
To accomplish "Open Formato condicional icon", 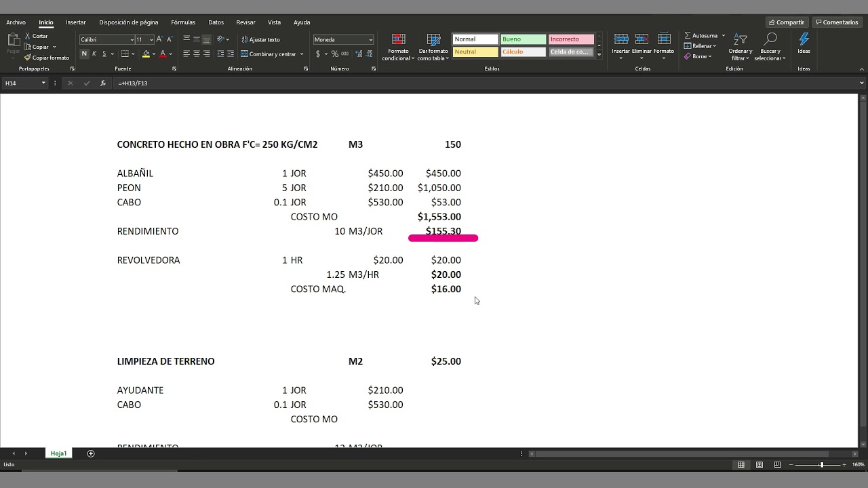I will pos(399,39).
